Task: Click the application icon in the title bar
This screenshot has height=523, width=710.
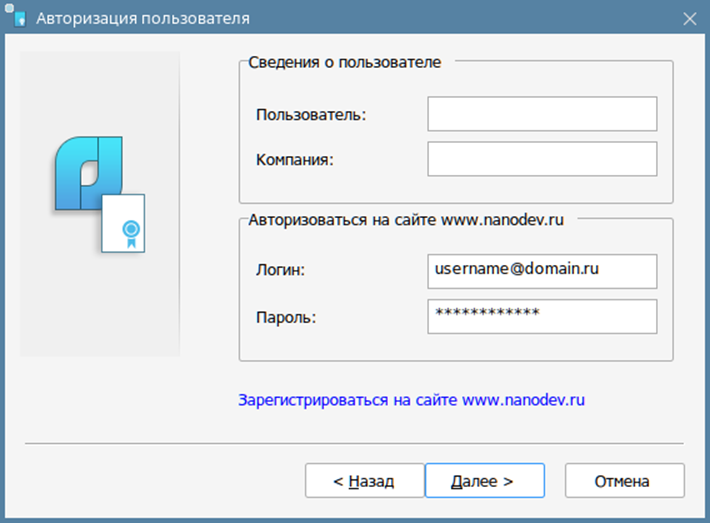Action: pyautogui.click(x=15, y=15)
